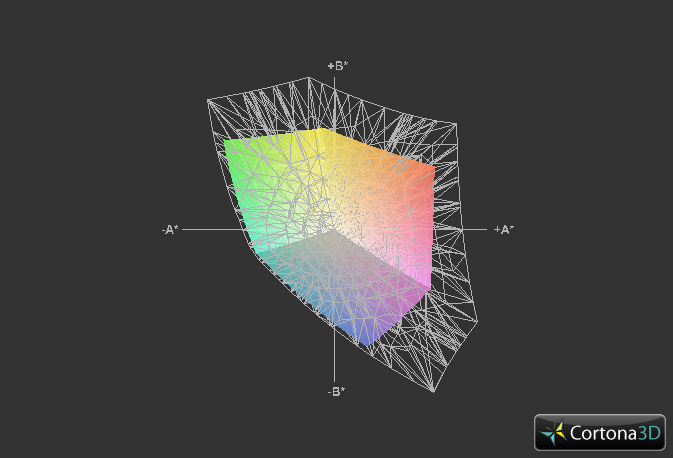Click the Cortona3D logo button
This screenshot has height=458, width=673.
(x=600, y=432)
